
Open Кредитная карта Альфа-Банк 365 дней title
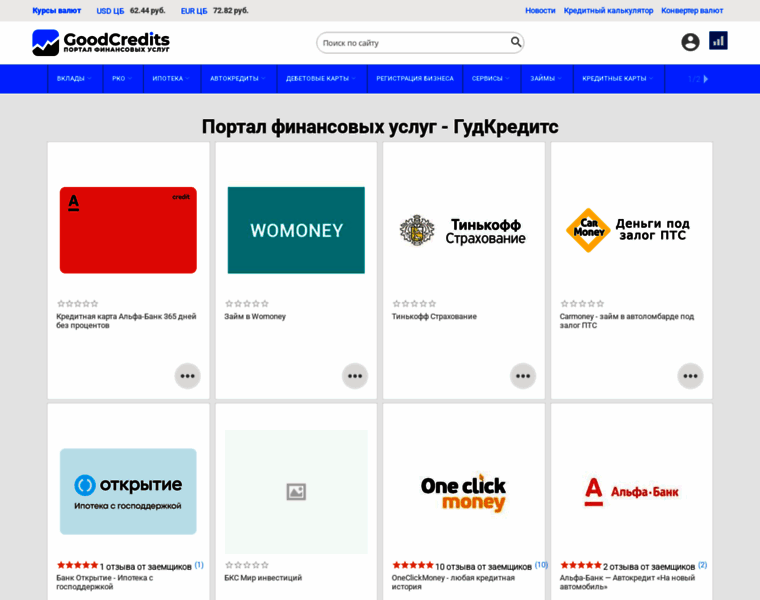coord(126,321)
